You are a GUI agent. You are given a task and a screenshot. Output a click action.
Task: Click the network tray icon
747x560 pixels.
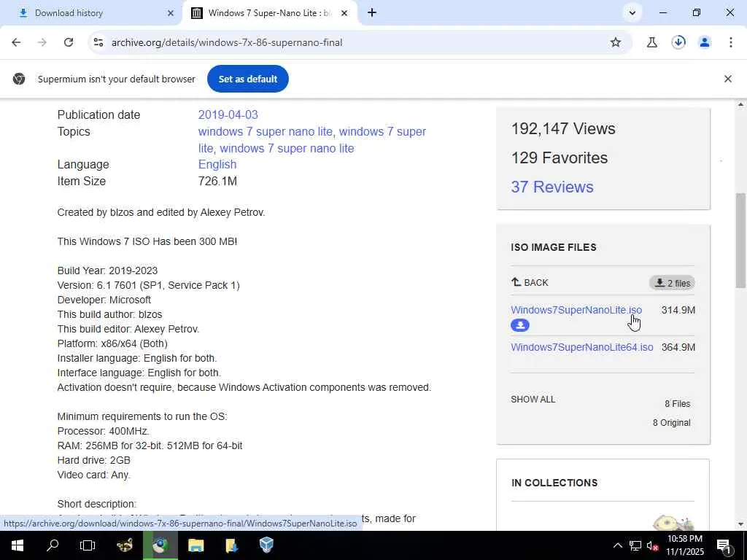click(x=635, y=545)
